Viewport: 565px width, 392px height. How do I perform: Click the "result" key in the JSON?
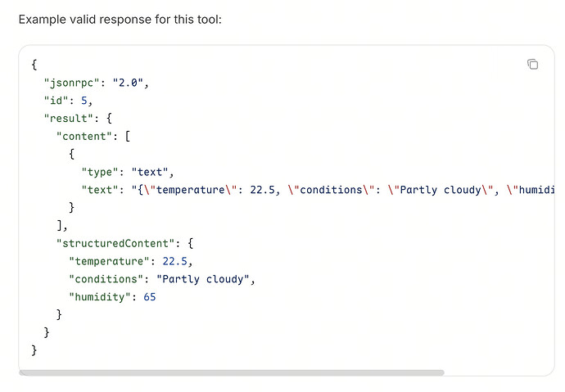(69, 119)
